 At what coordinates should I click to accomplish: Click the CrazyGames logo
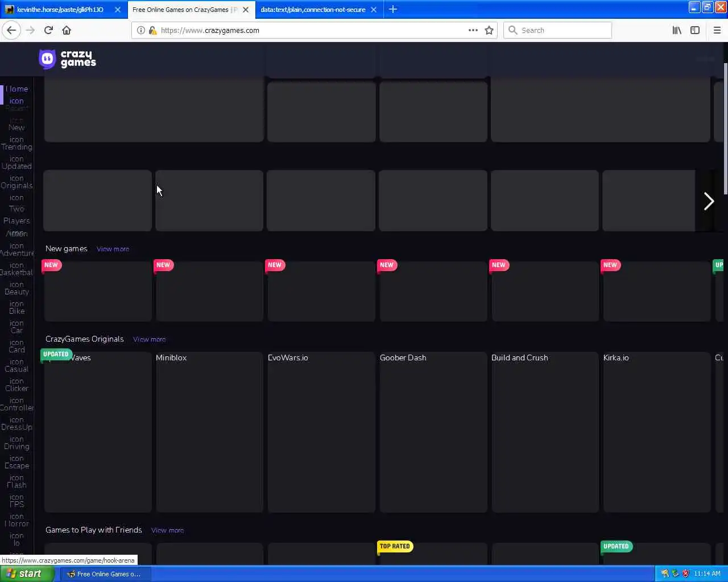[67, 59]
